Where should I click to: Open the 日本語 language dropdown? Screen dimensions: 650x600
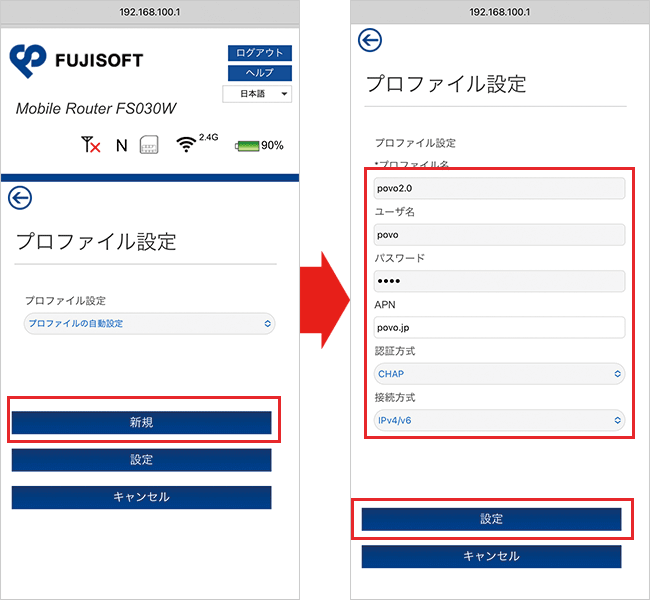(257, 94)
